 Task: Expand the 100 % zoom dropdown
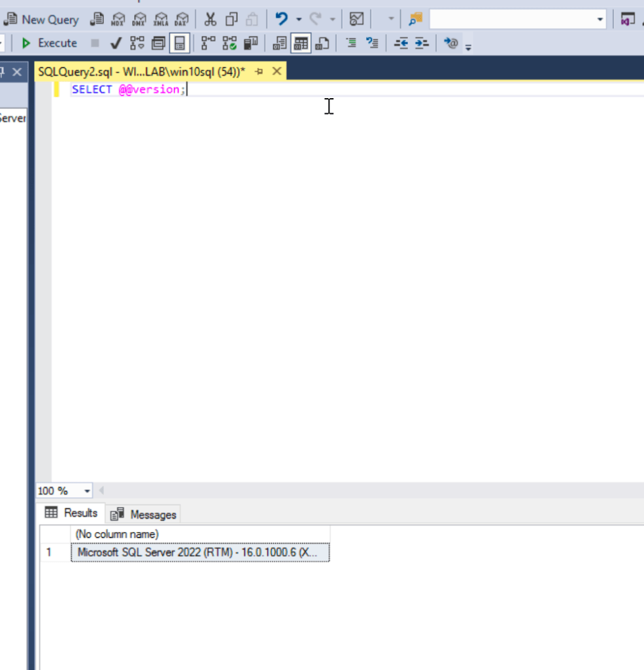click(x=87, y=491)
